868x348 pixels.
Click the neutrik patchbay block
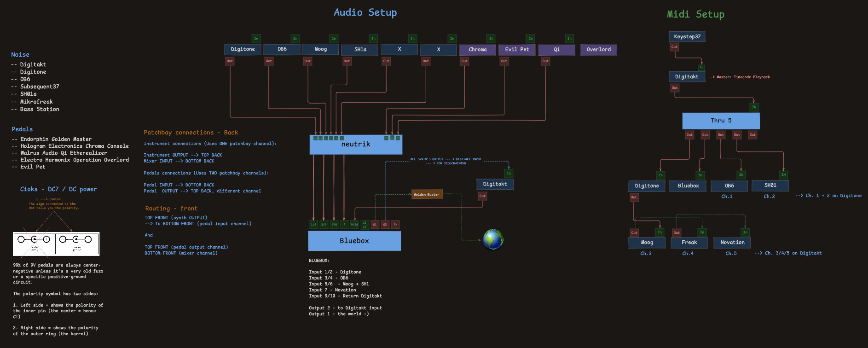356,145
